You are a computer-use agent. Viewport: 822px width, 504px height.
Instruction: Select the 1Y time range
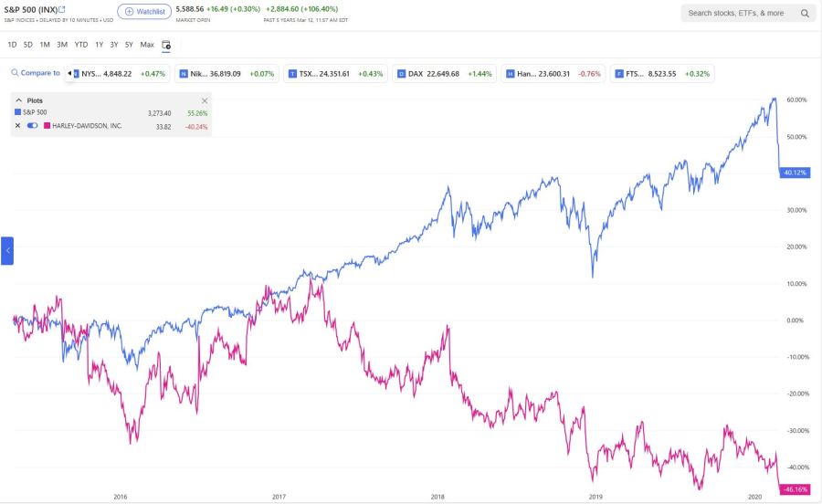[99, 45]
